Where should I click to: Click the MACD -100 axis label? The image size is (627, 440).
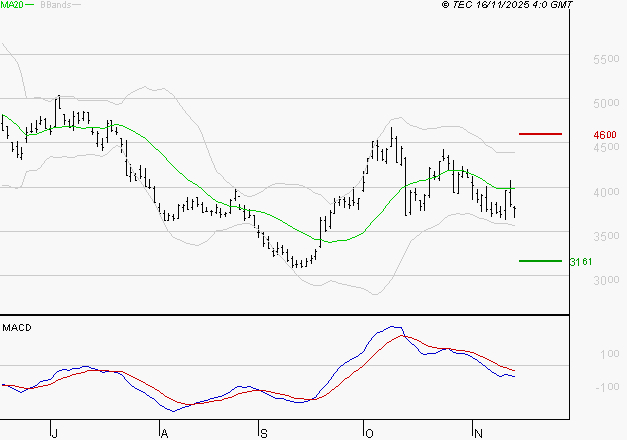607,387
